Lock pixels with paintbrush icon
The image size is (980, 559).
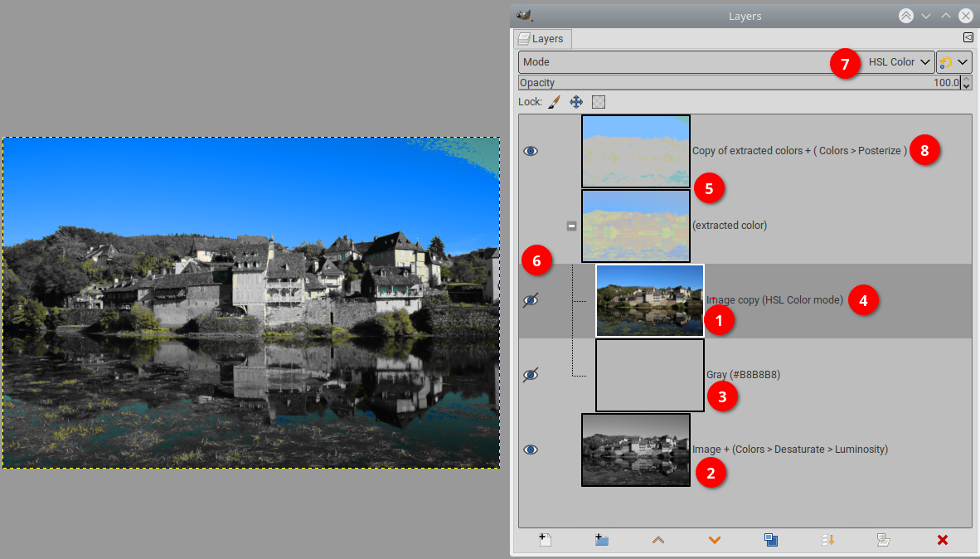tap(555, 102)
